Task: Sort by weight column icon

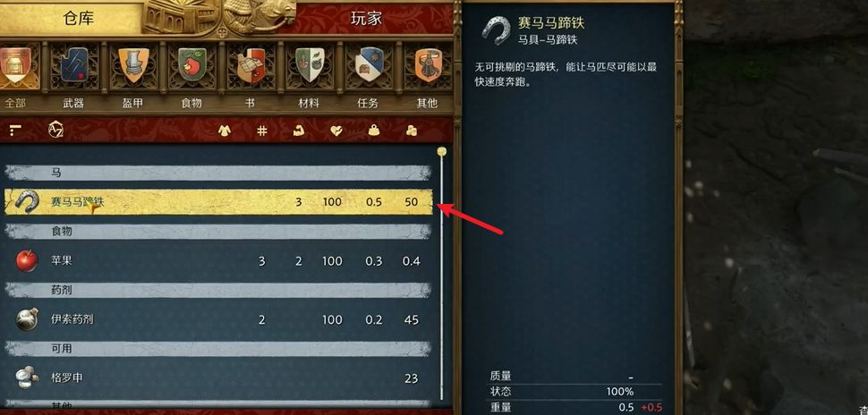Action: (374, 130)
